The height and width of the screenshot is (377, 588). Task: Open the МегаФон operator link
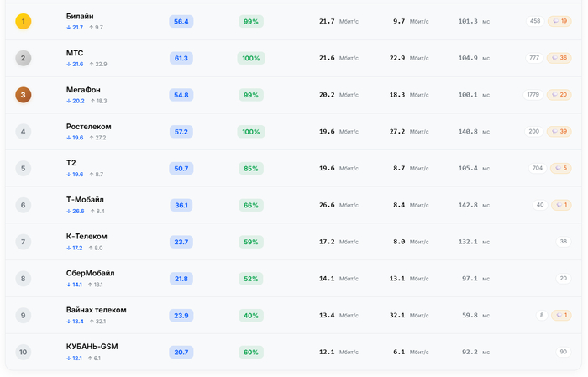(84, 90)
